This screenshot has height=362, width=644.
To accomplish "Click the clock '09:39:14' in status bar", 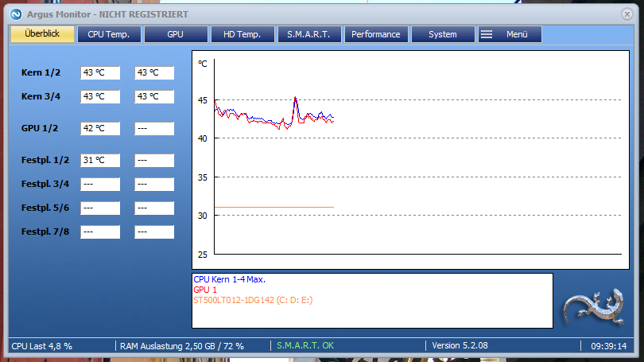I will coord(609,346).
